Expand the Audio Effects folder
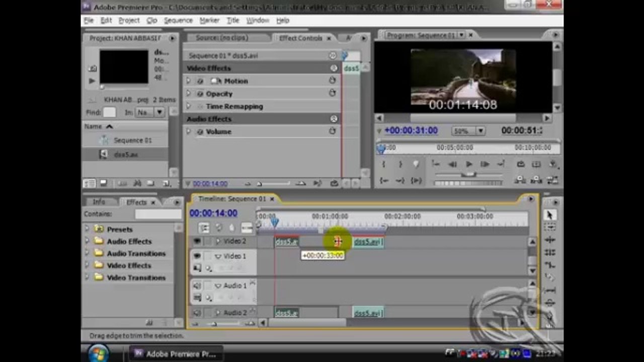This screenshot has height=362, width=644. click(88, 241)
